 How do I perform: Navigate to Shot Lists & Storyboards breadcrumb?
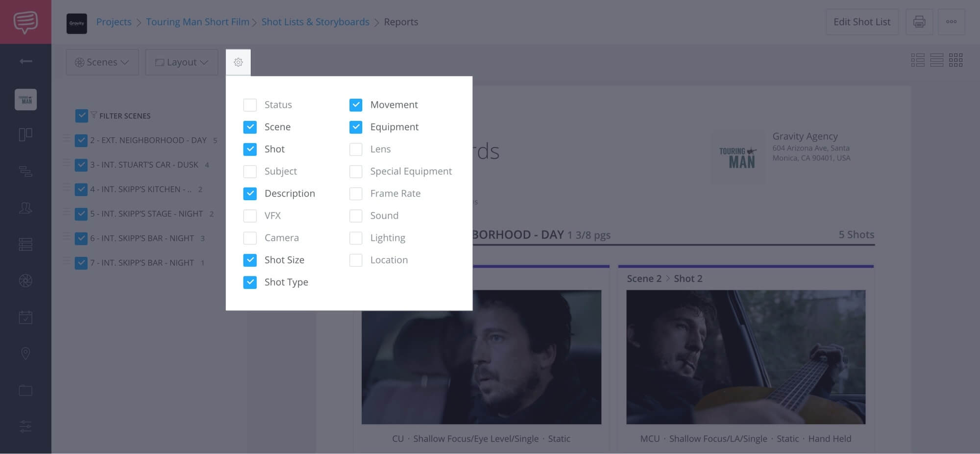click(x=315, y=22)
